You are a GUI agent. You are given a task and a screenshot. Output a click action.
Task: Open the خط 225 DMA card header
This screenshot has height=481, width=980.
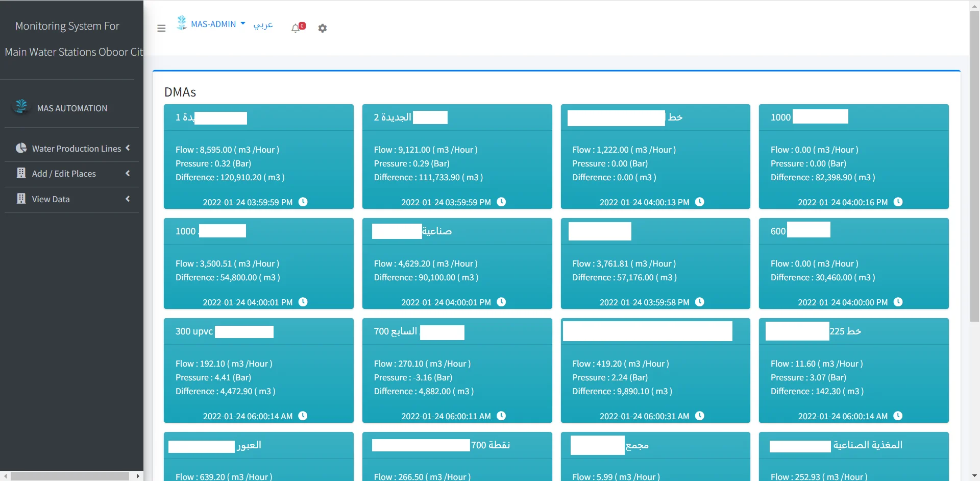click(x=854, y=331)
